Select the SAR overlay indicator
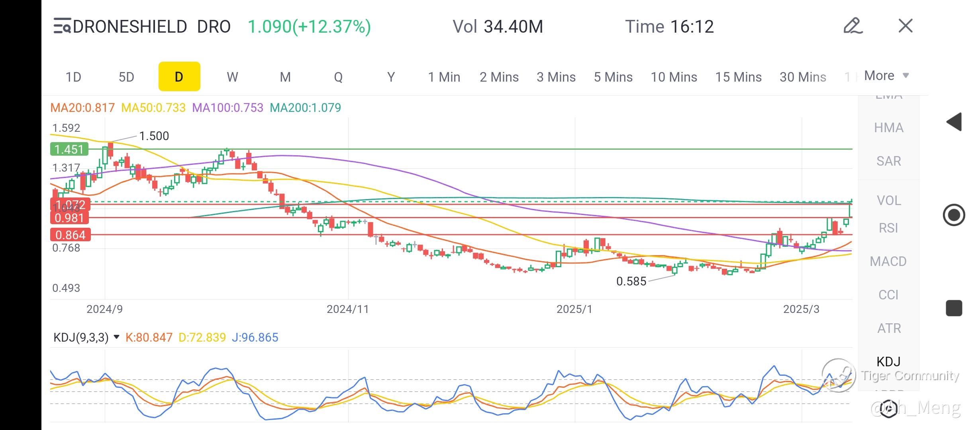 tap(888, 161)
